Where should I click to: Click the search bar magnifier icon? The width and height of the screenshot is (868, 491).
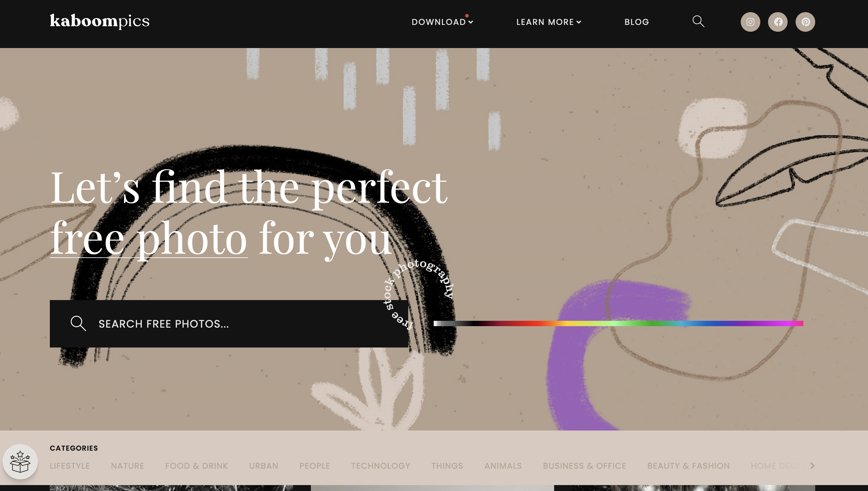(x=78, y=323)
